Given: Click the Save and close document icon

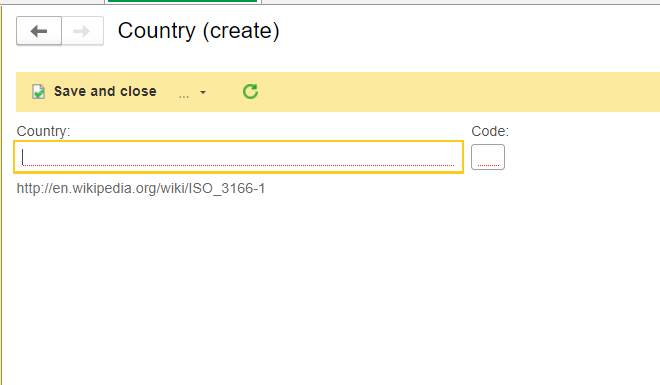Looking at the screenshot, I should (38, 91).
